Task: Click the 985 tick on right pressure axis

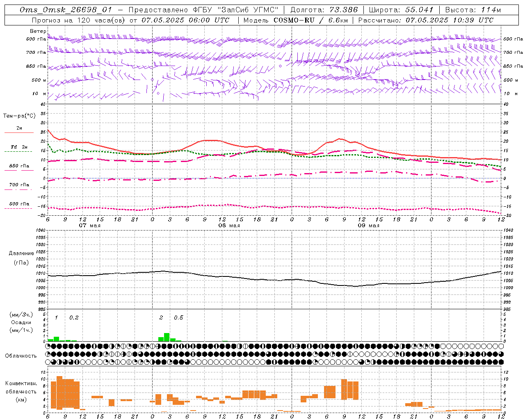Action: click(507, 309)
